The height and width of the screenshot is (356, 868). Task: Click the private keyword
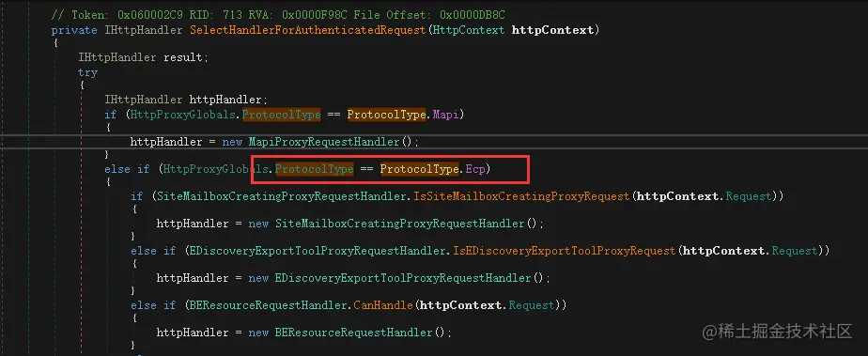(74, 30)
